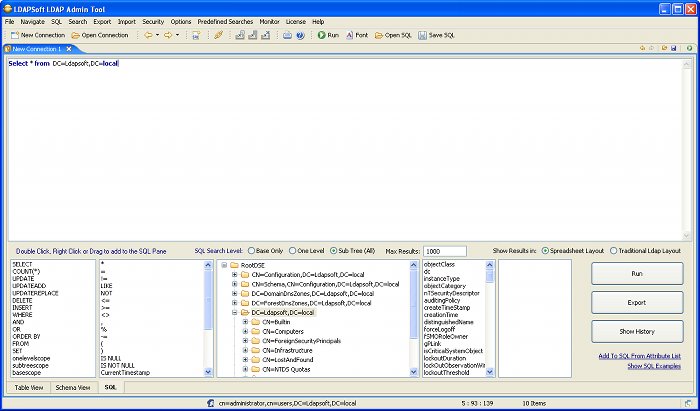This screenshot has height=411, width=700.
Task: Collapse the DC=Ldapsoft,DC=local tree node
Action: click(234, 312)
